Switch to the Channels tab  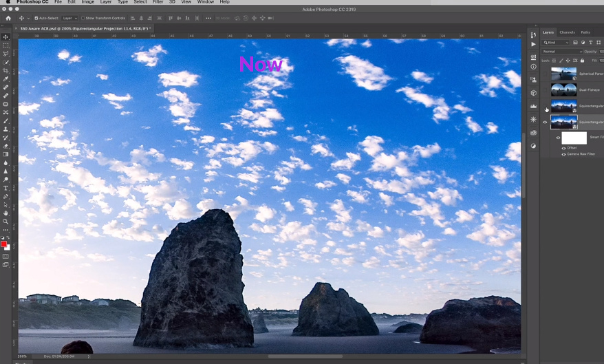pos(567,32)
